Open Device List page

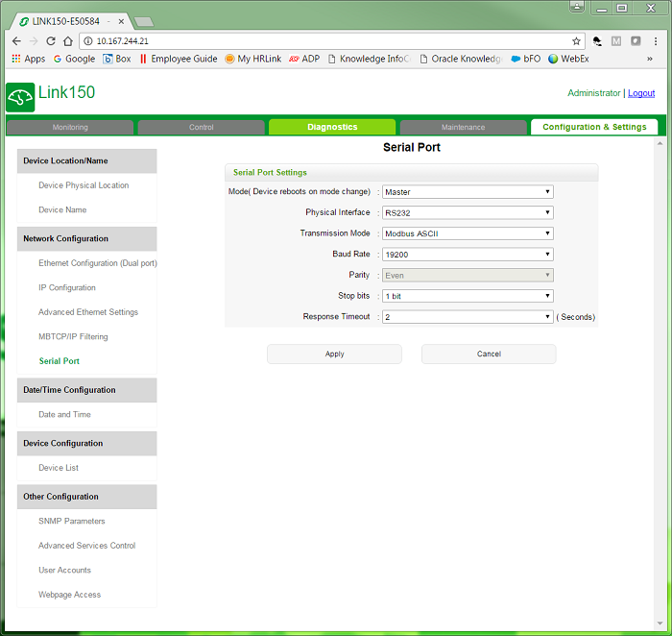coord(59,468)
